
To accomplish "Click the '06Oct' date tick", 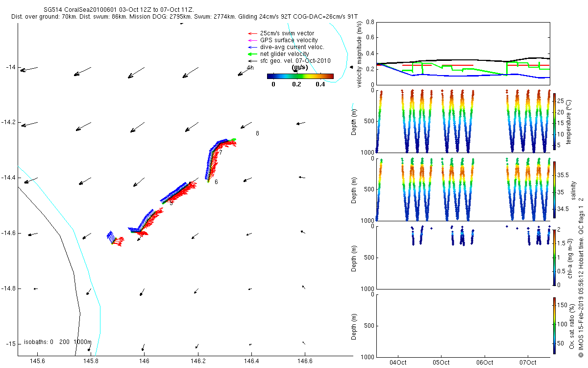I will [x=485, y=363].
